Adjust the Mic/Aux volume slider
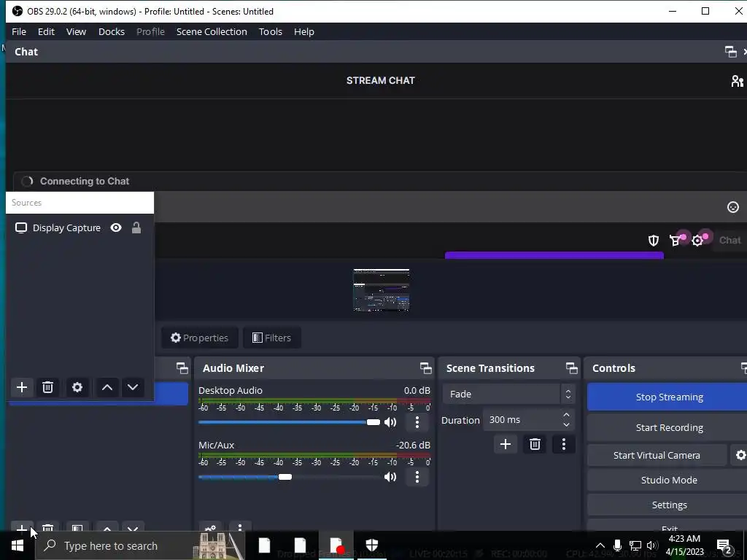 pyautogui.click(x=289, y=477)
